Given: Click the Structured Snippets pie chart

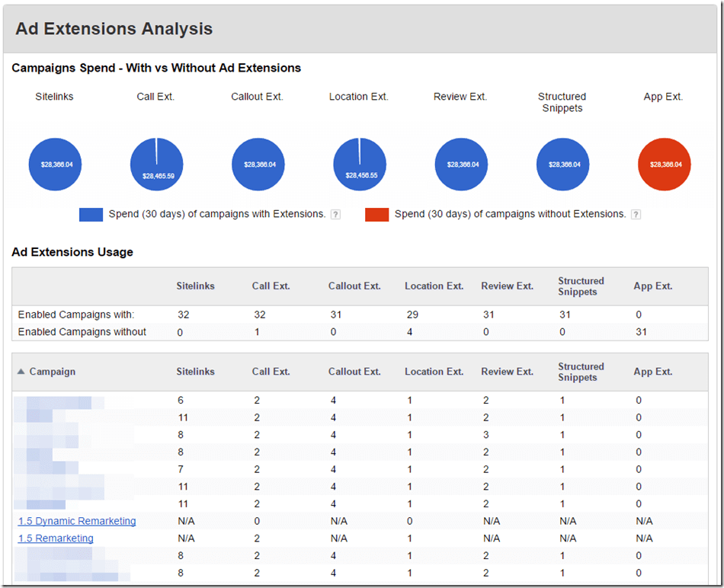Looking at the screenshot, I should click(x=562, y=164).
